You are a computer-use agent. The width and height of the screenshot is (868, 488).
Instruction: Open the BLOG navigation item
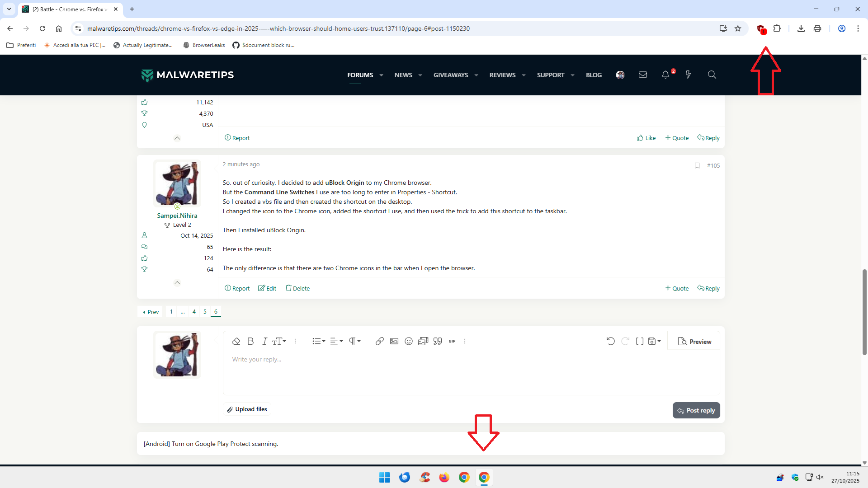(x=594, y=75)
